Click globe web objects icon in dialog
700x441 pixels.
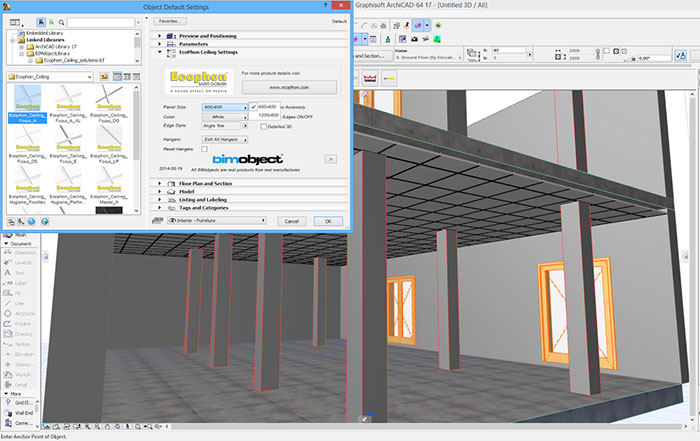coord(31,221)
